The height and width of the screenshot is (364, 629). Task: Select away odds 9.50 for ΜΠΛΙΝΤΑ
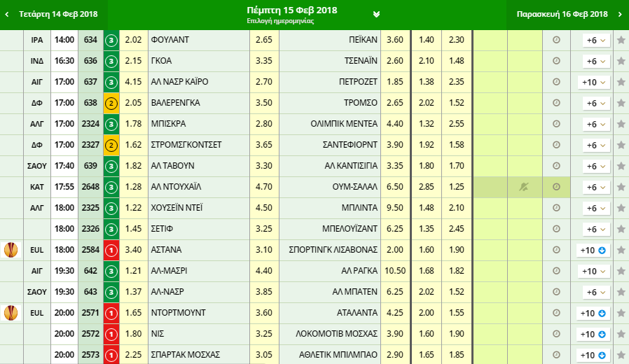click(x=395, y=209)
